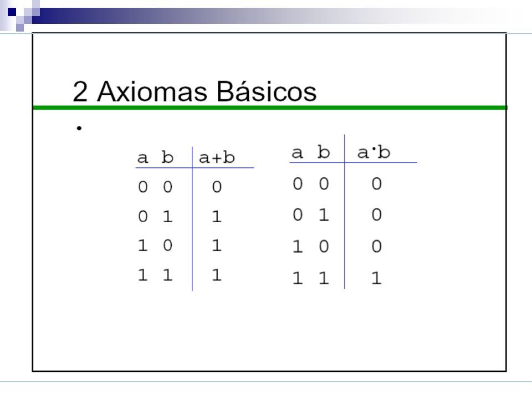Click the dark blue square in the top-left corner
Screen dimensions: 532x399
[12, 12]
